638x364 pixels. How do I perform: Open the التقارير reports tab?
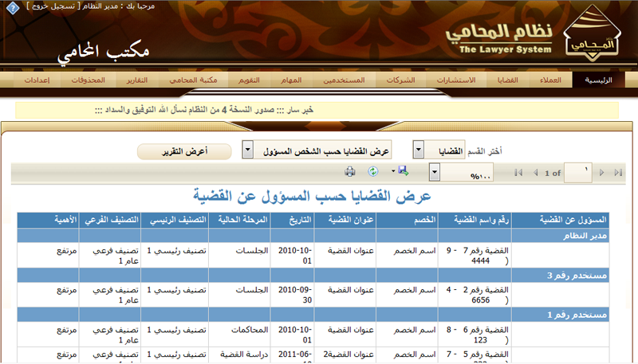(137, 80)
